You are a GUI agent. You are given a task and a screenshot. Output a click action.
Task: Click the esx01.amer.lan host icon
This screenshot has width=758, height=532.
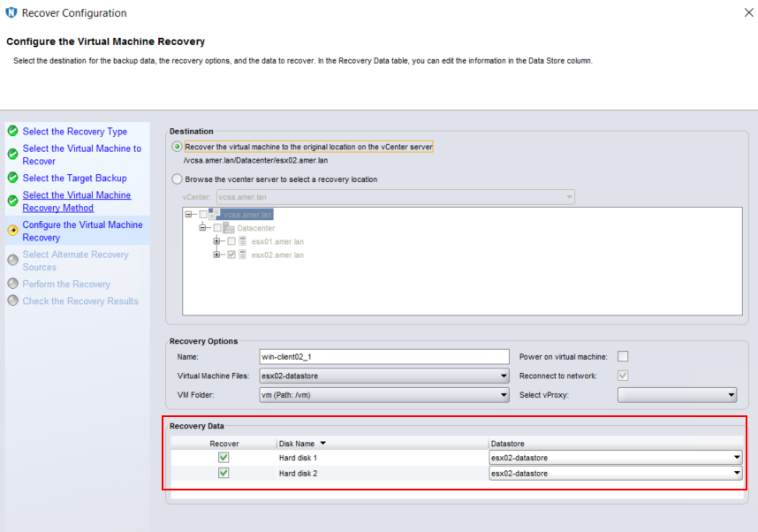[243, 241]
